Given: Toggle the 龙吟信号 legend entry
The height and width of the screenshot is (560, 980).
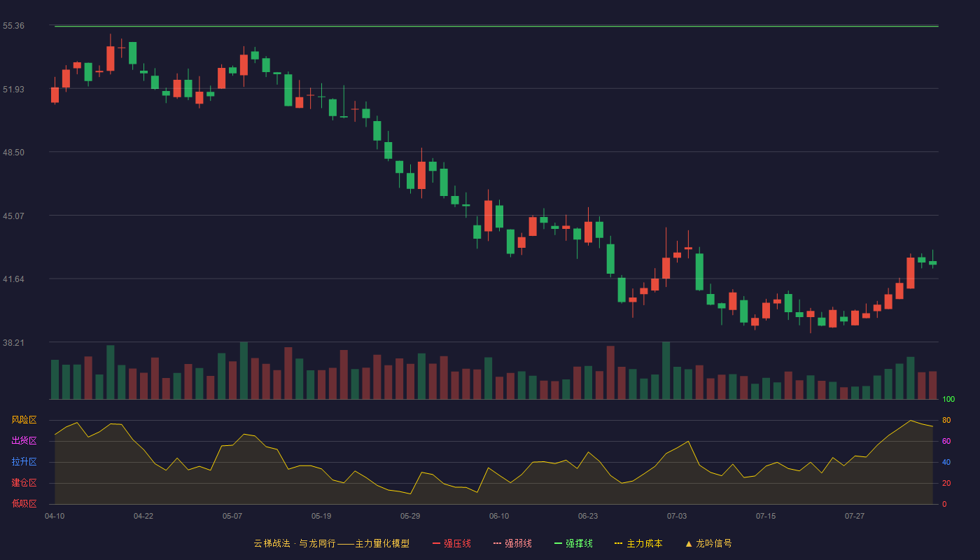Looking at the screenshot, I should point(708,543).
